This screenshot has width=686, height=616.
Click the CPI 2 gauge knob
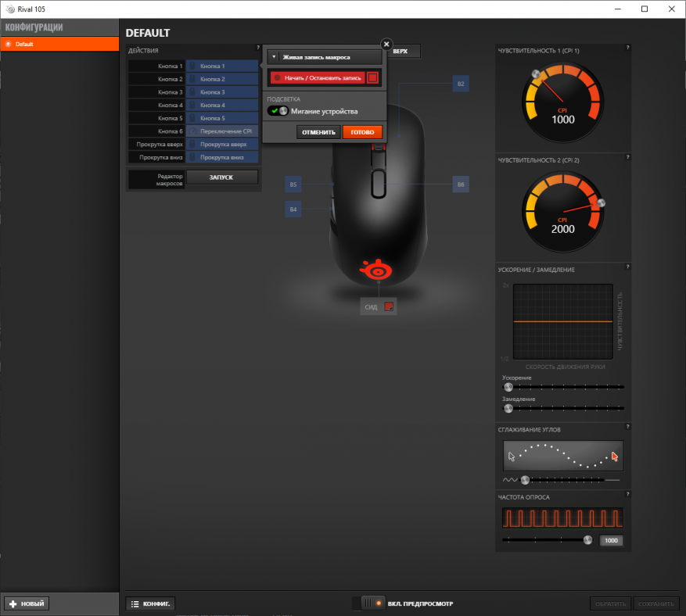(601, 202)
